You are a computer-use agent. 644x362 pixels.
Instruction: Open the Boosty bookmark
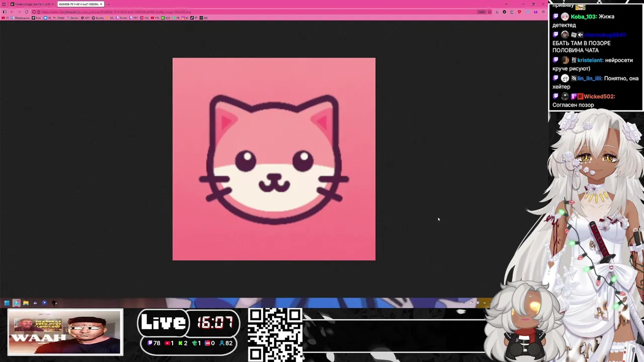point(98,18)
